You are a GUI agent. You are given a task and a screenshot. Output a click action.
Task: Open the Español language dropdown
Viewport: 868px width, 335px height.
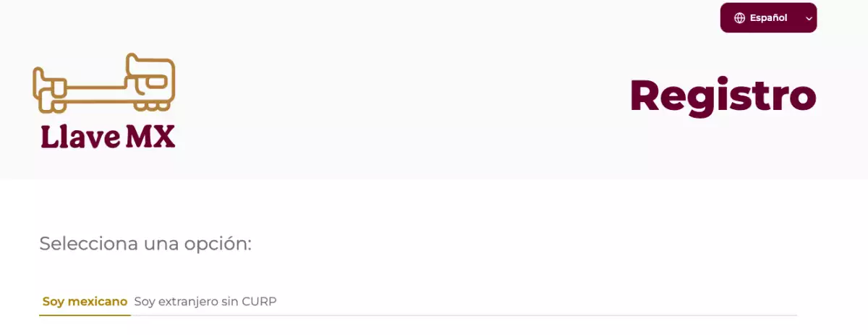(x=767, y=18)
